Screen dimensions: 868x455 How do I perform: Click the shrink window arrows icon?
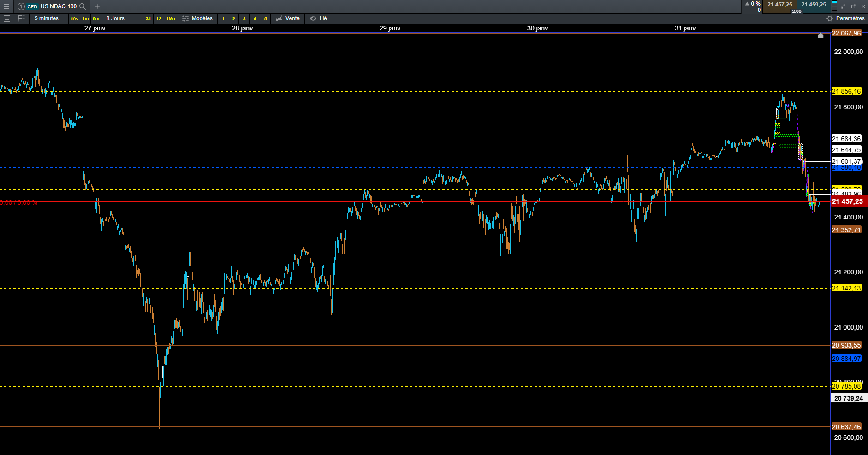click(x=843, y=6)
